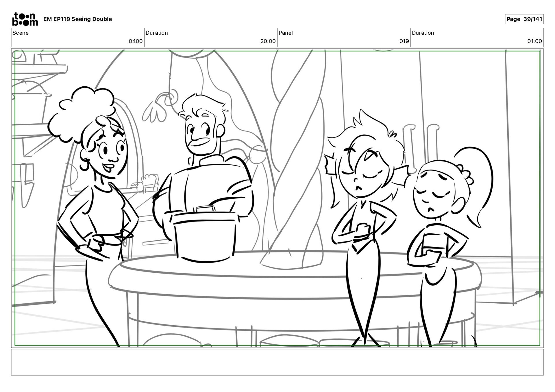Click the Scene header label

[x=21, y=33]
